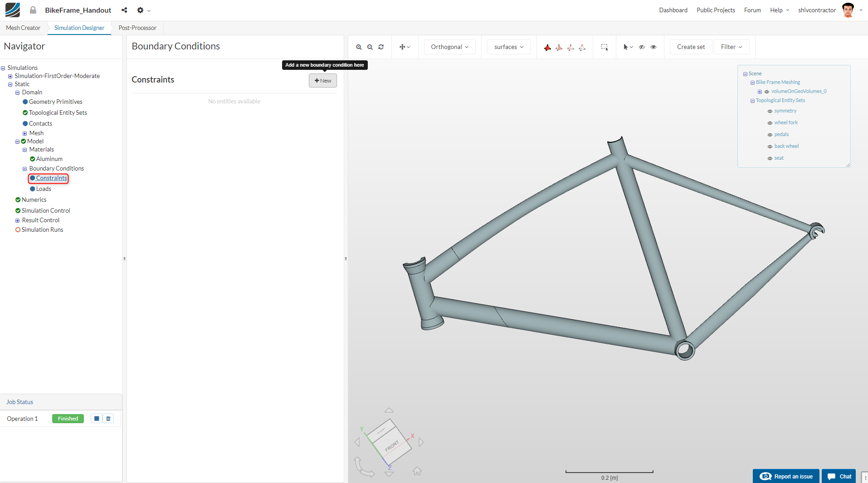Select the zoom-out tool
Screen dimensions: 868x483
pyautogui.click(x=370, y=47)
